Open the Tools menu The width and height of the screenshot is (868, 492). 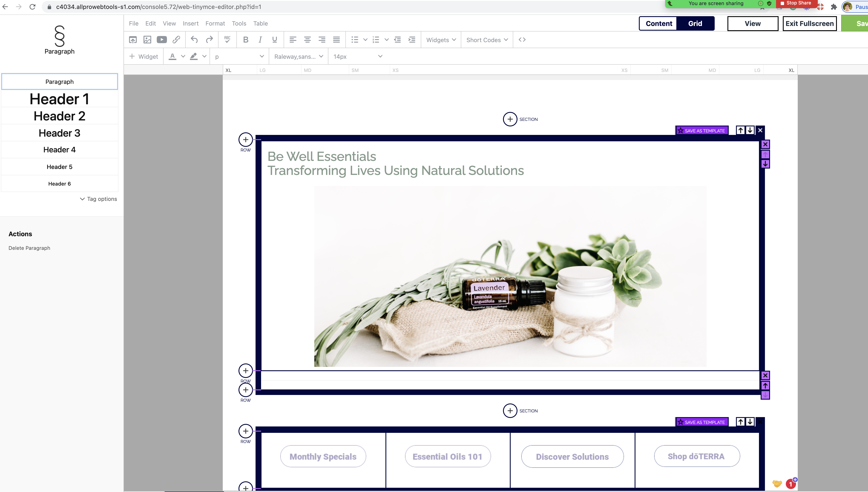pyautogui.click(x=239, y=24)
